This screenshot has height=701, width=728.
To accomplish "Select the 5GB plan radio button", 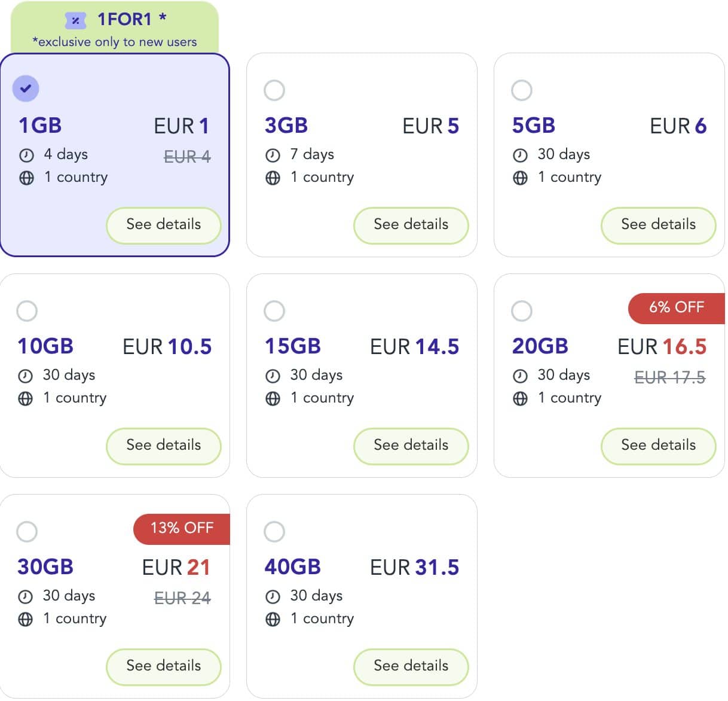I will coord(522,91).
